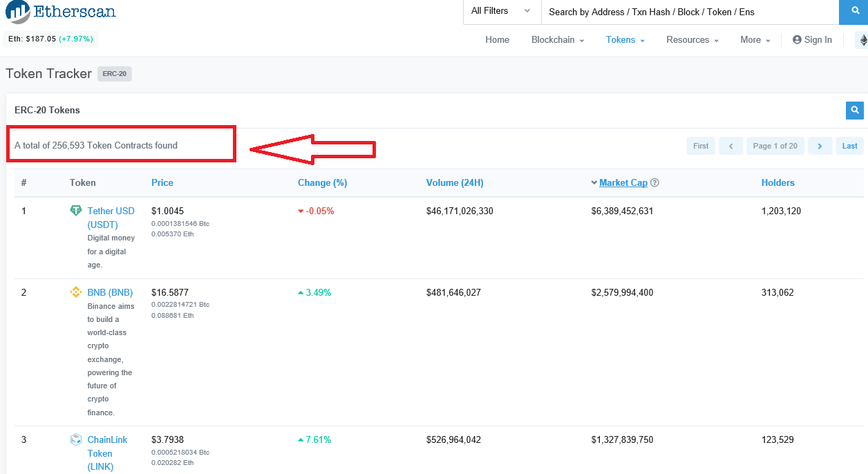Screen dimensions: 868x474
Task: Click the ERC-20 badge next to Token Tracker
Action: [115, 74]
